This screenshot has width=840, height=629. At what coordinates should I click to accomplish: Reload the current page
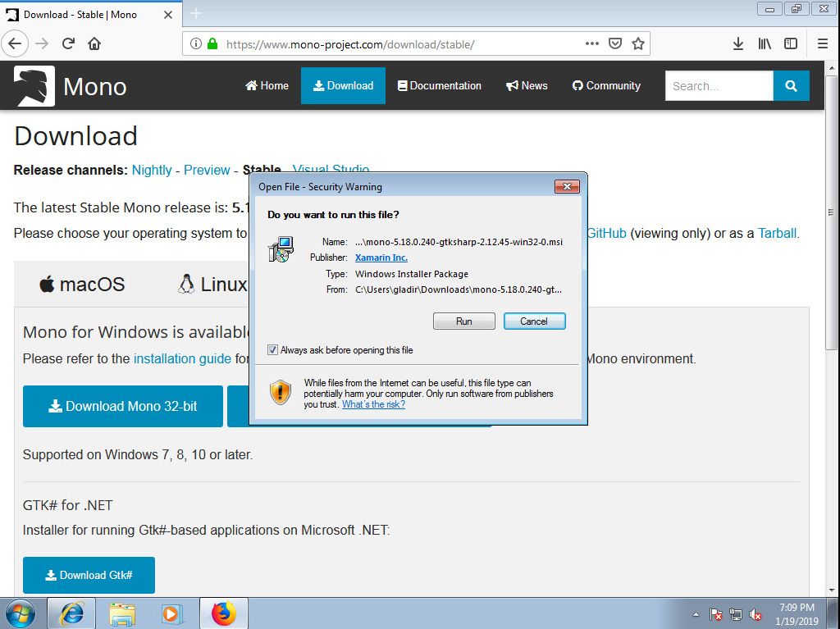(68, 44)
